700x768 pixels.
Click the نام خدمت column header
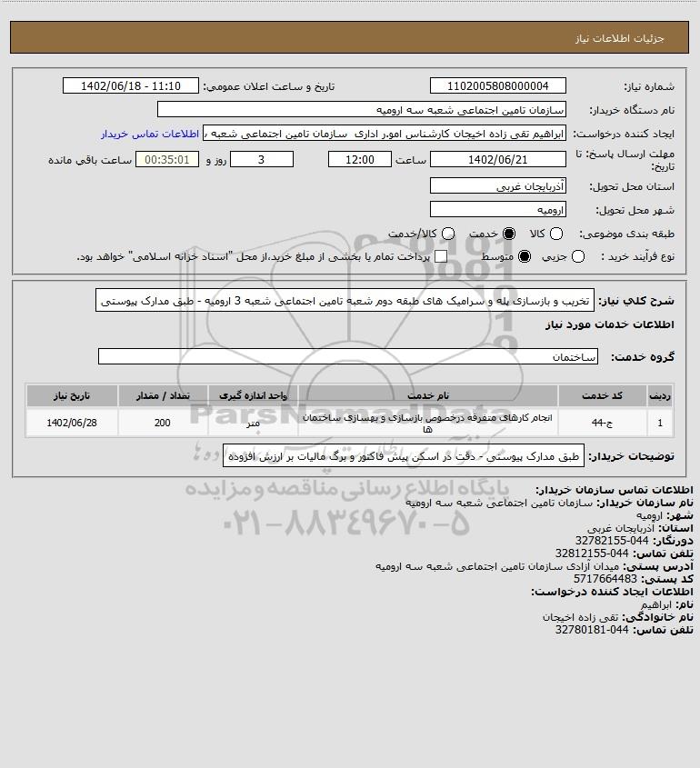point(427,395)
